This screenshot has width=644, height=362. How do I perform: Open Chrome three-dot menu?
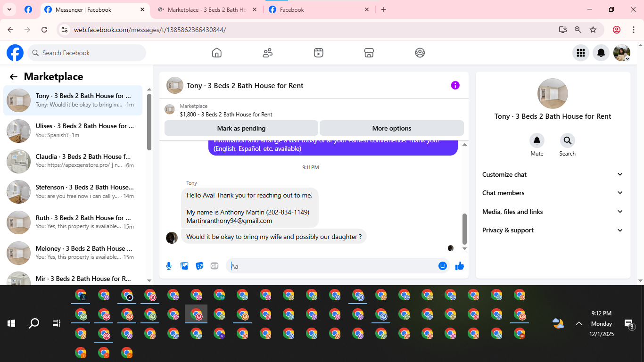pos(634,30)
